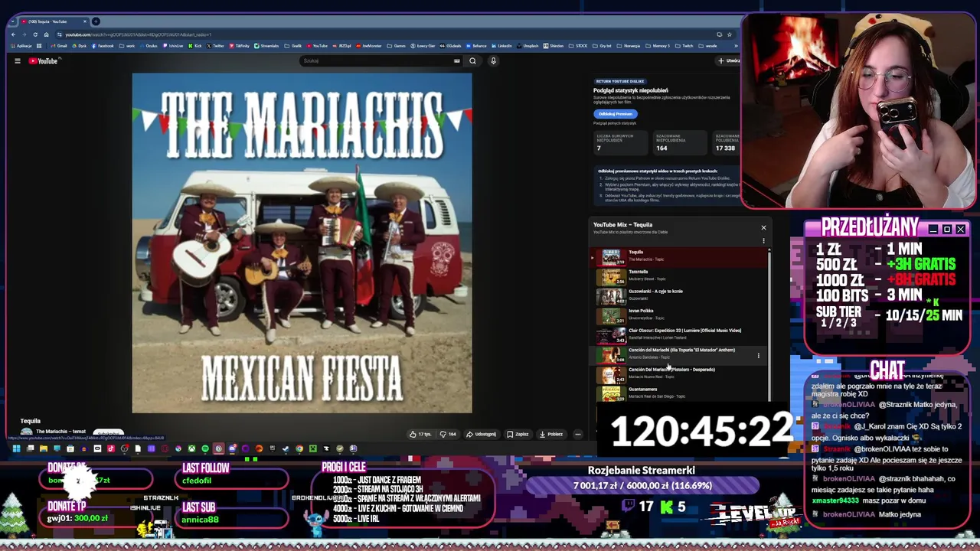Open the Epic Games taskbar icon
The image size is (980, 551).
272,448
